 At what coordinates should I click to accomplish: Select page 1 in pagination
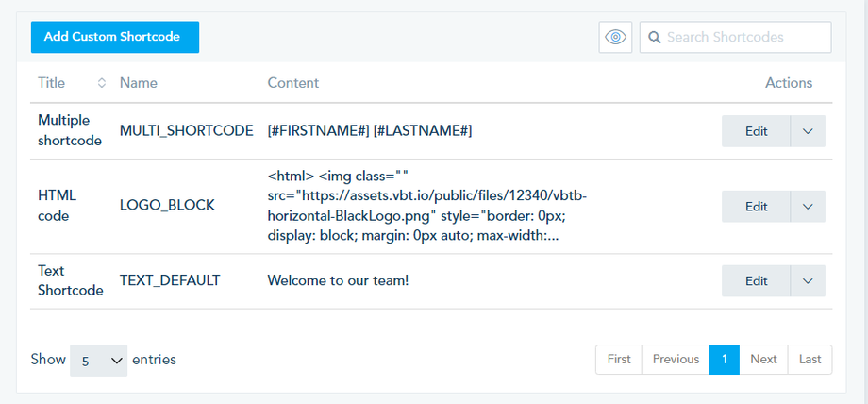[725, 360]
